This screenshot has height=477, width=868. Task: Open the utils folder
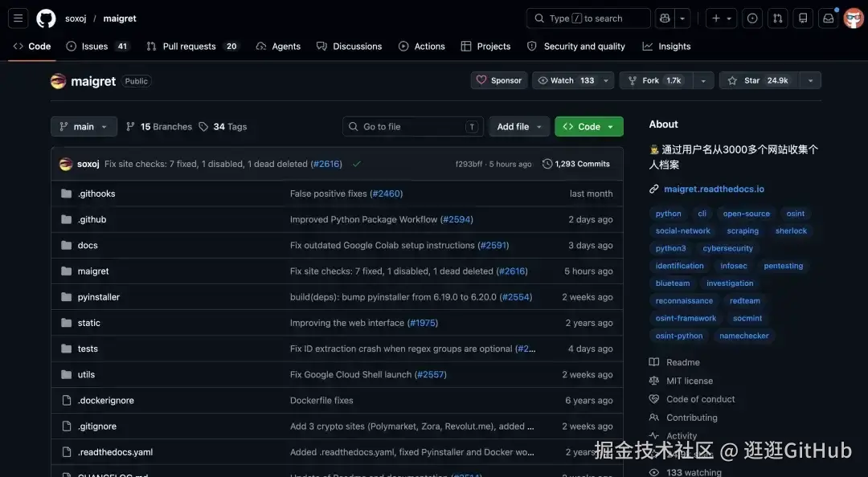point(86,375)
